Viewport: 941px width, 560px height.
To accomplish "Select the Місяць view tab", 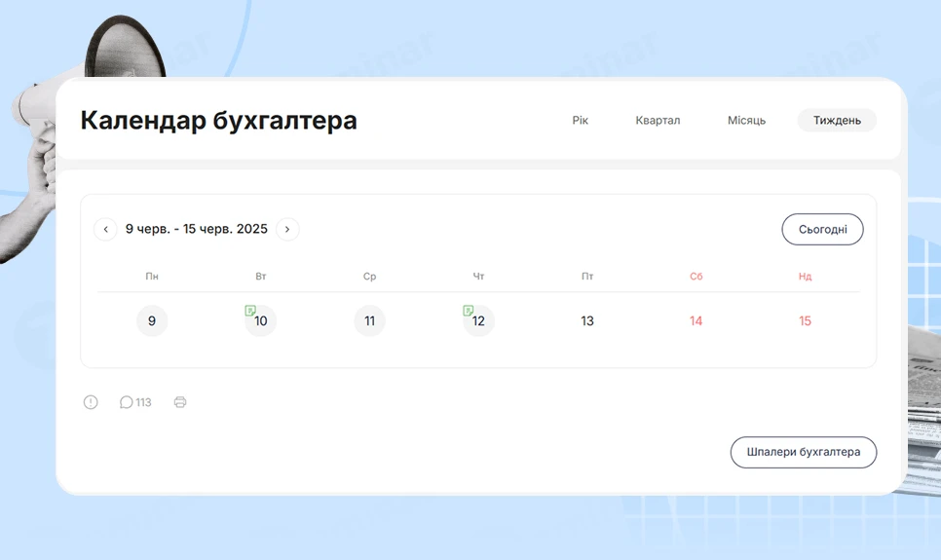I will (x=746, y=121).
